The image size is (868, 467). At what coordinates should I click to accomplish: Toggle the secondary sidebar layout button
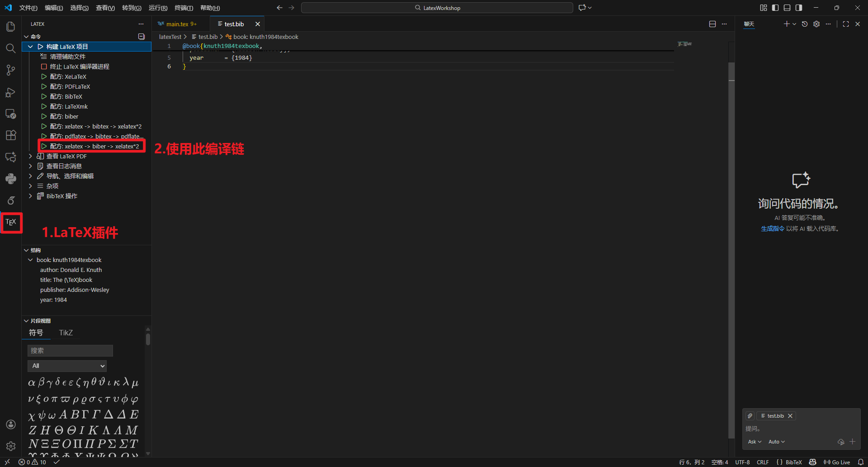click(x=799, y=8)
